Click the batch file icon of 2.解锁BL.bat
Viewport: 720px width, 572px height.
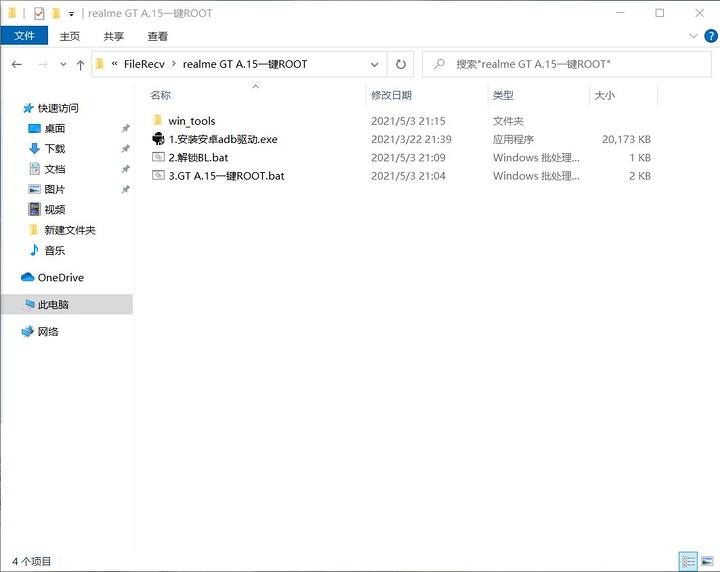(158, 157)
